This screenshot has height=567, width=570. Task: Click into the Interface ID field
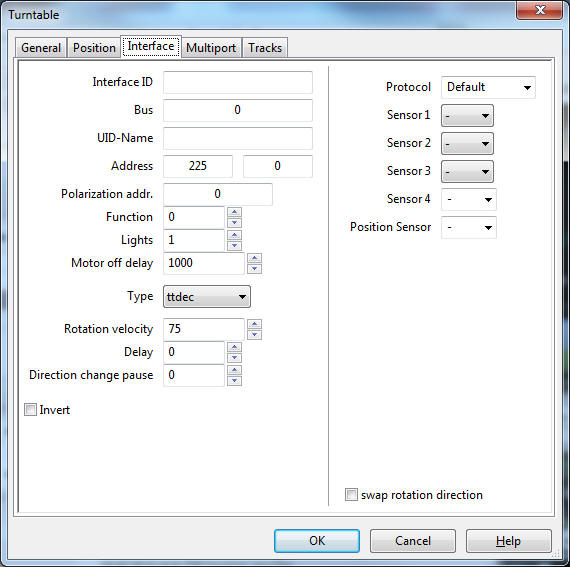pyautogui.click(x=238, y=82)
